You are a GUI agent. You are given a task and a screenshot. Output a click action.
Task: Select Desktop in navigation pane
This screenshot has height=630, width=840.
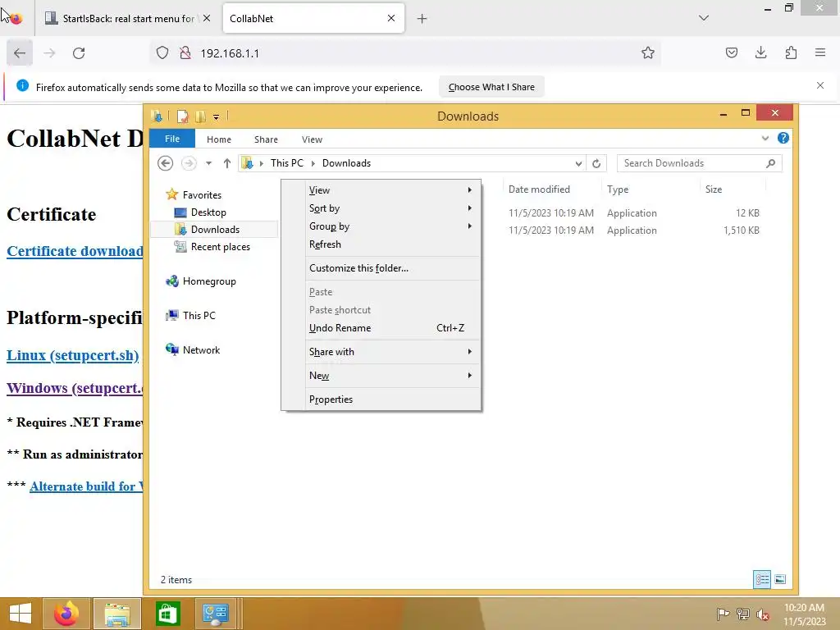click(x=208, y=212)
